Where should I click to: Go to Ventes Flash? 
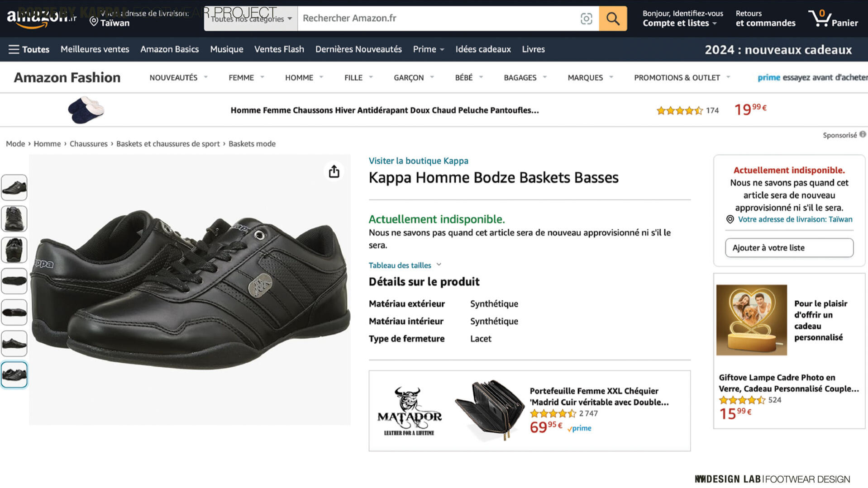[279, 49]
